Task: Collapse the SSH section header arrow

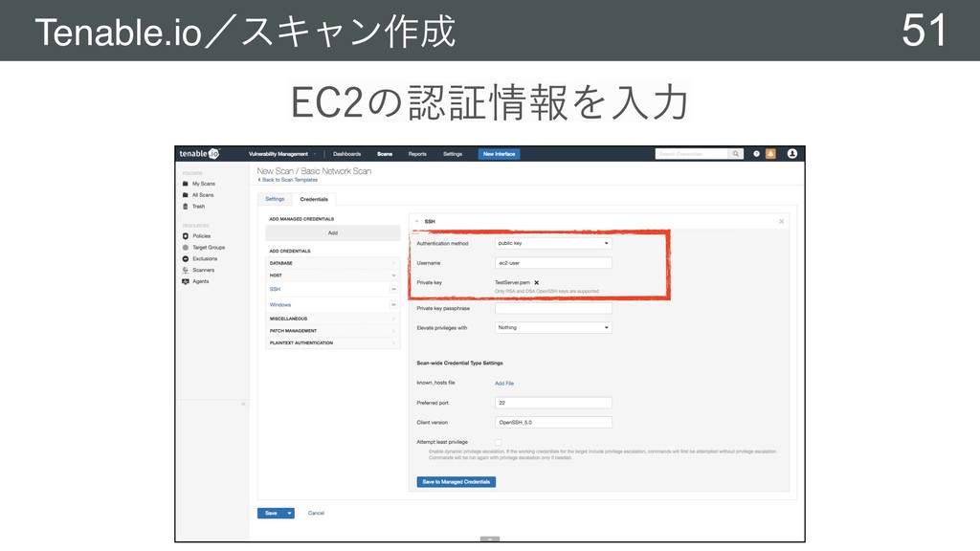Action: 417,221
